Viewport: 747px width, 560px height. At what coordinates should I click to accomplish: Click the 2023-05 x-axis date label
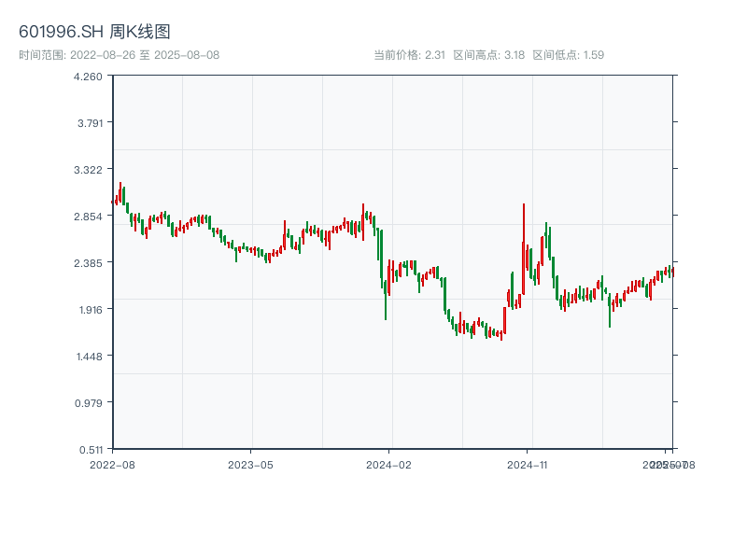pyautogui.click(x=250, y=464)
